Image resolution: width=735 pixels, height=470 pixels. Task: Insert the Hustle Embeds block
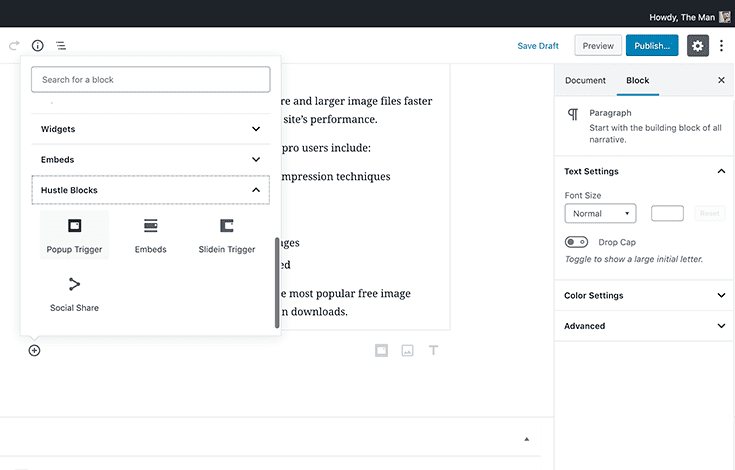pyautogui.click(x=150, y=234)
